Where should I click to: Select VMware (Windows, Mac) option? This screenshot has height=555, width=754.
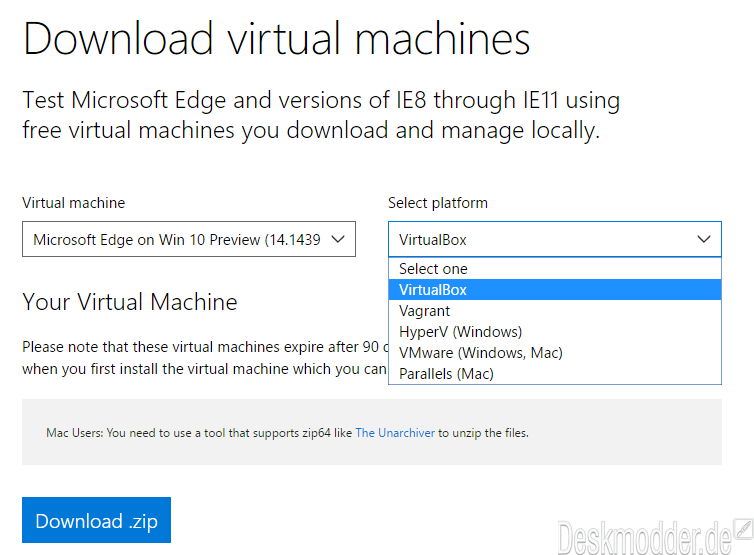coord(555,353)
